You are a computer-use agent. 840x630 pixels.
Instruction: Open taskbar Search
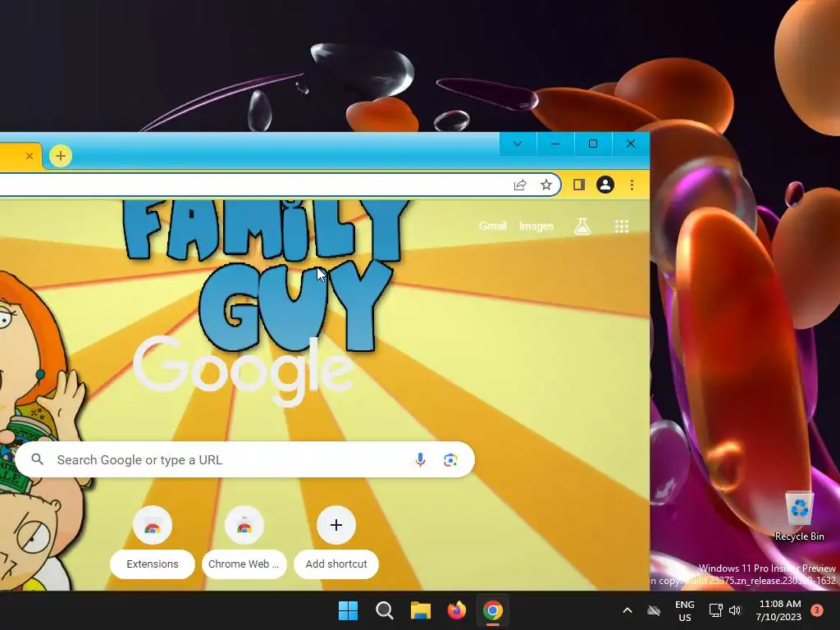pyautogui.click(x=384, y=610)
